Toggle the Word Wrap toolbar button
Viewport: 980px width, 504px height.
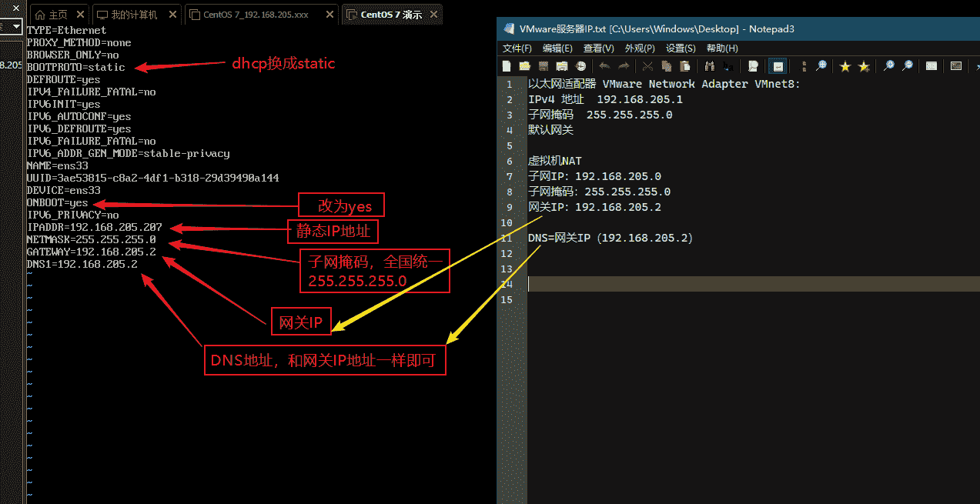click(x=778, y=66)
